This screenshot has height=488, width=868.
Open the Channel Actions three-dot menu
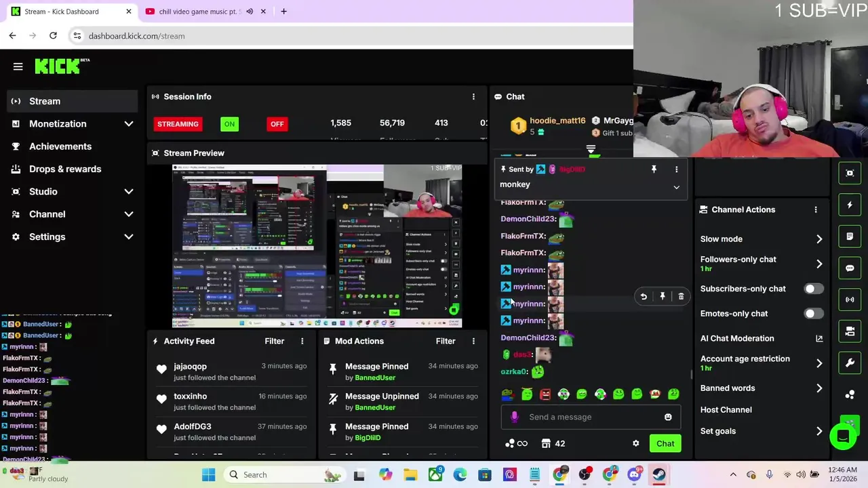click(x=816, y=209)
